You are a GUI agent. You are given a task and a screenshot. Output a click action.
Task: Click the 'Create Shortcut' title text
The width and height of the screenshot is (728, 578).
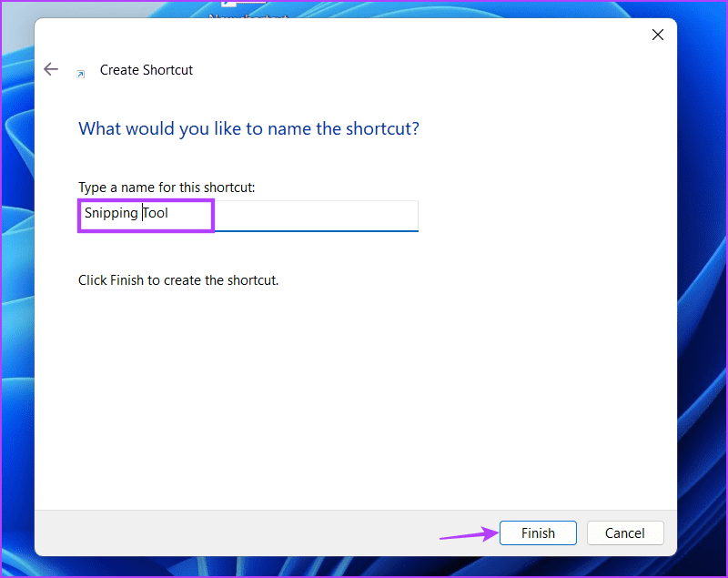(147, 70)
